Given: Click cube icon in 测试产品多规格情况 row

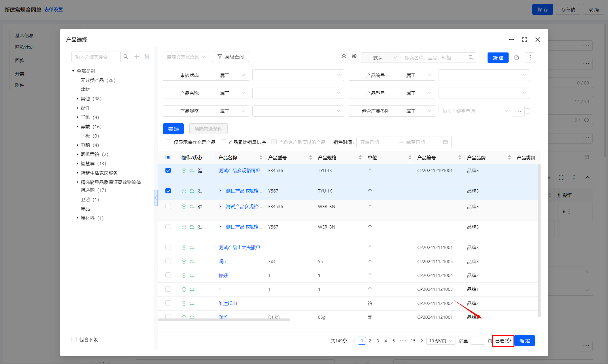Looking at the screenshot, I should click(x=184, y=171).
